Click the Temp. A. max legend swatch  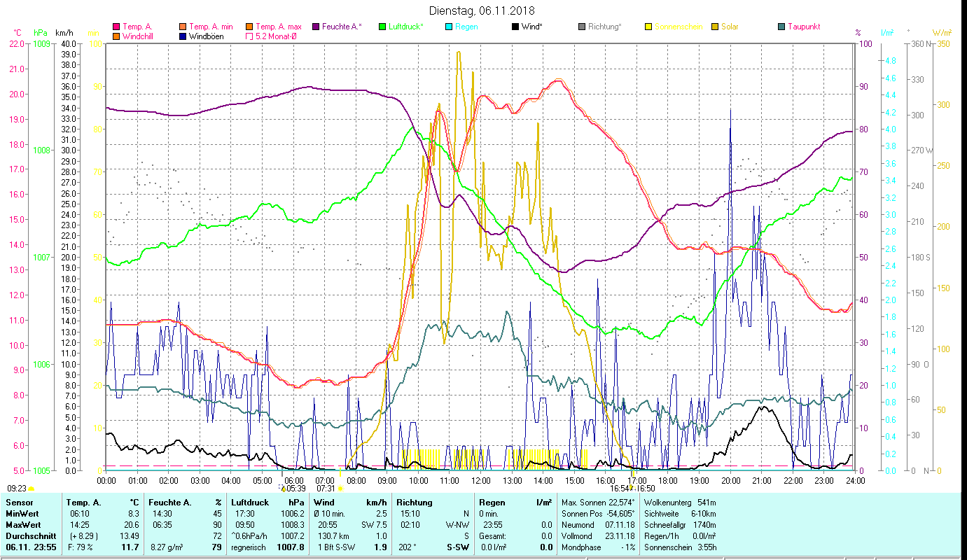250,27
